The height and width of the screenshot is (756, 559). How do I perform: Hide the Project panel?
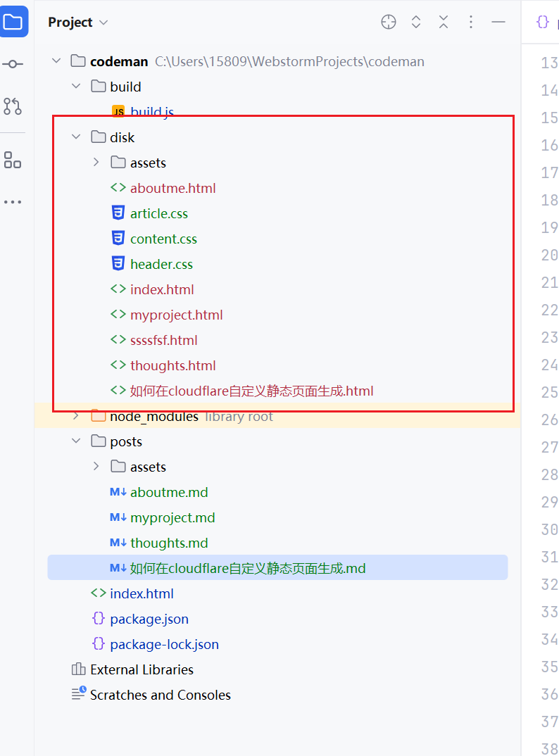pyautogui.click(x=498, y=22)
